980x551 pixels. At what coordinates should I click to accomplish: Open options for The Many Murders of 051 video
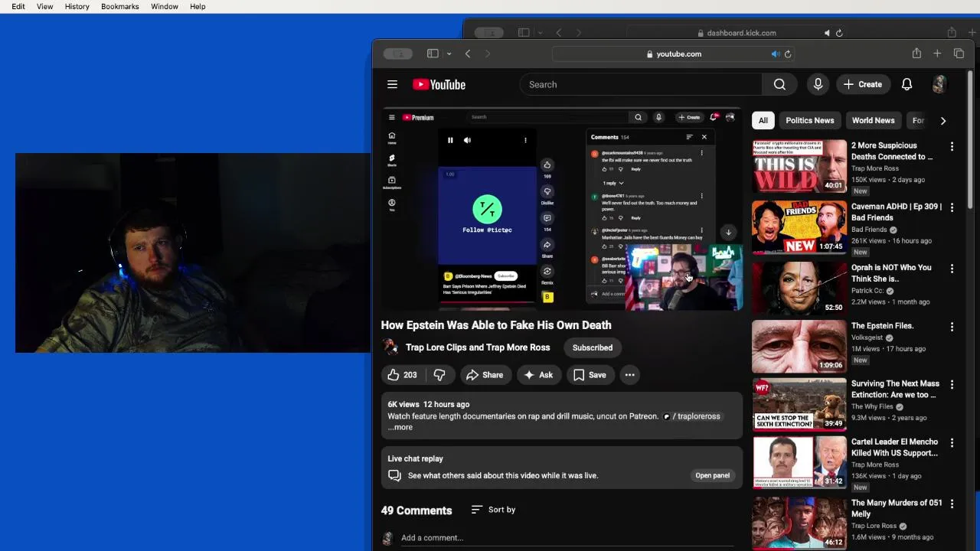click(952, 504)
